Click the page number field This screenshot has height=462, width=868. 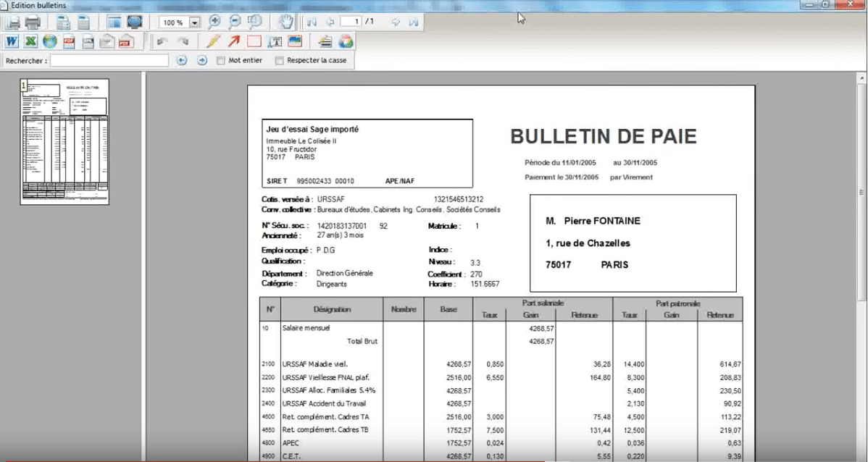pyautogui.click(x=351, y=22)
